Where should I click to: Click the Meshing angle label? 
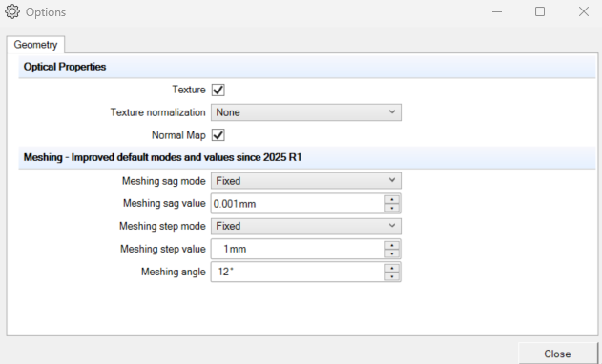[173, 272]
